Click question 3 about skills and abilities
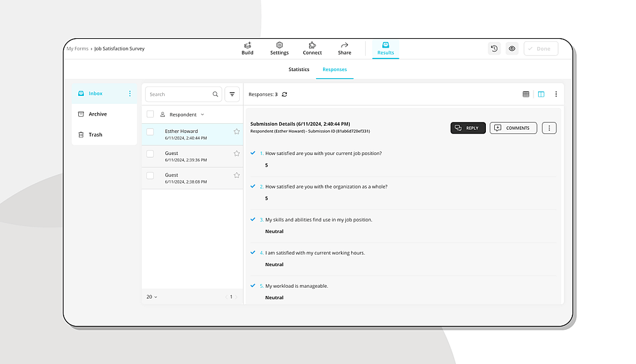Screen dimensions: 636x364 [319, 220]
